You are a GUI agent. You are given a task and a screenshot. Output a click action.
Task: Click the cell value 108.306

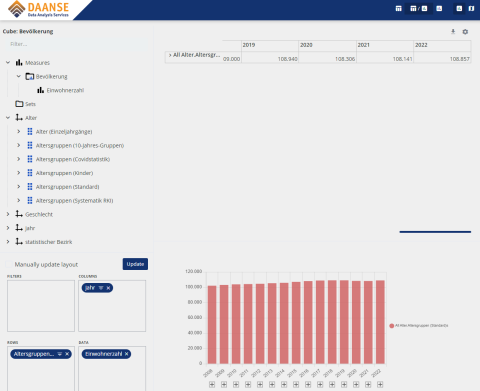pyautogui.click(x=345, y=59)
